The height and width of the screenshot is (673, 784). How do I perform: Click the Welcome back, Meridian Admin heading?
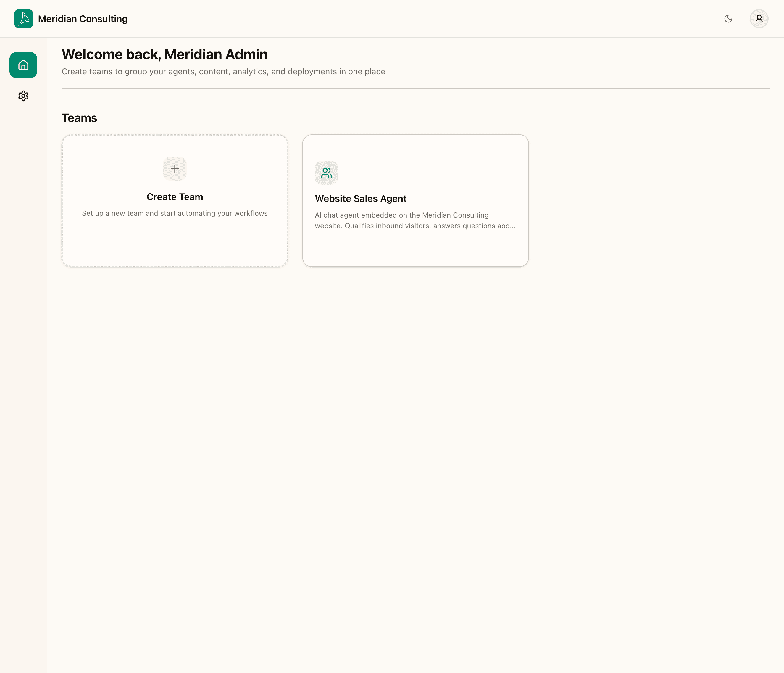point(164,54)
